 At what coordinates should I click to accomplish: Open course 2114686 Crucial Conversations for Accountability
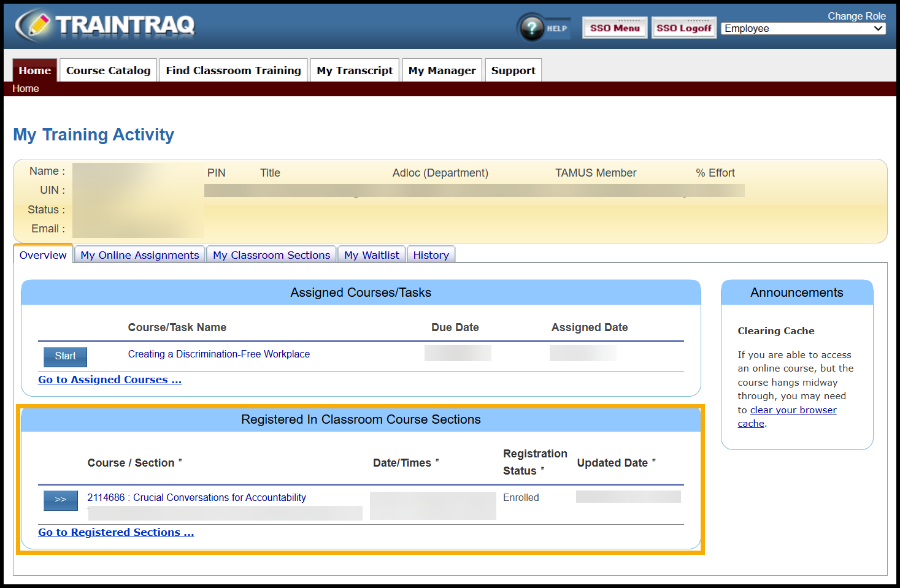(x=196, y=497)
